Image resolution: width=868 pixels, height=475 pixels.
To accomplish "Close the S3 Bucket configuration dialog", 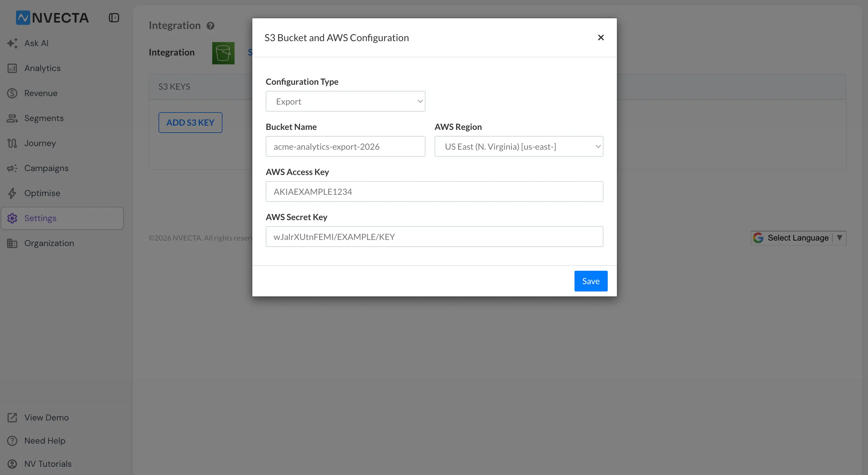I will pyautogui.click(x=600, y=37).
